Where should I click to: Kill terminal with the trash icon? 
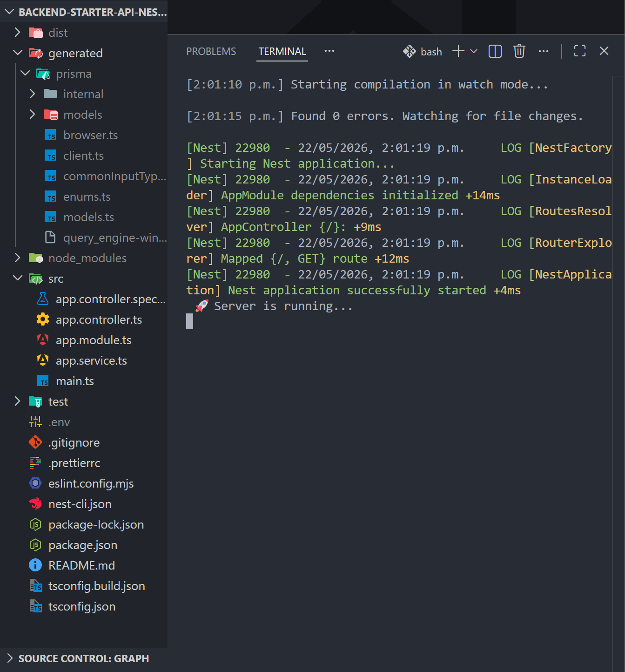[x=519, y=51]
